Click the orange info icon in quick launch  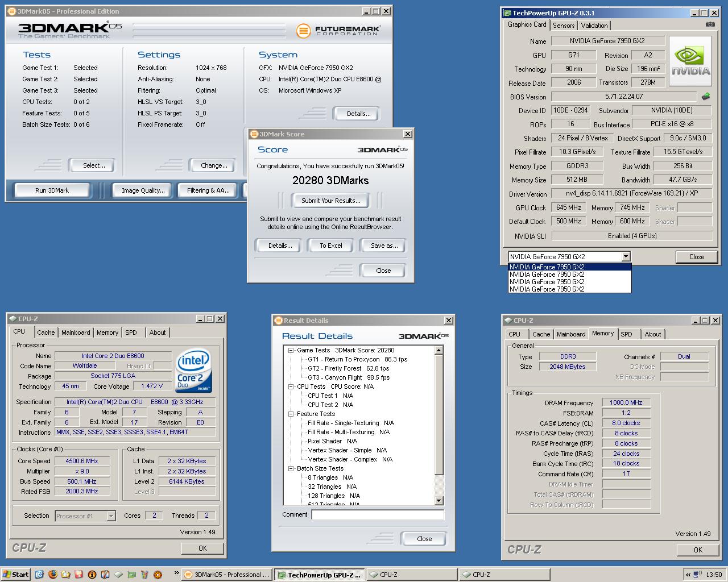92,575
